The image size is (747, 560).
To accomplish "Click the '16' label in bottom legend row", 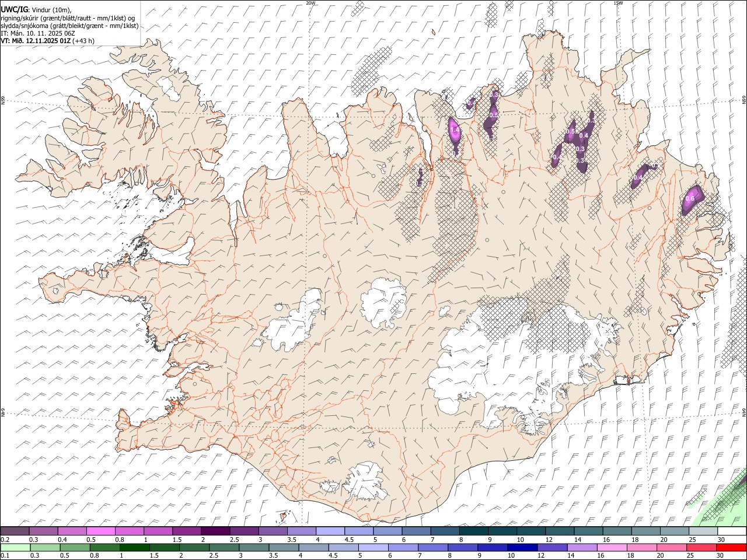I will [601, 556].
